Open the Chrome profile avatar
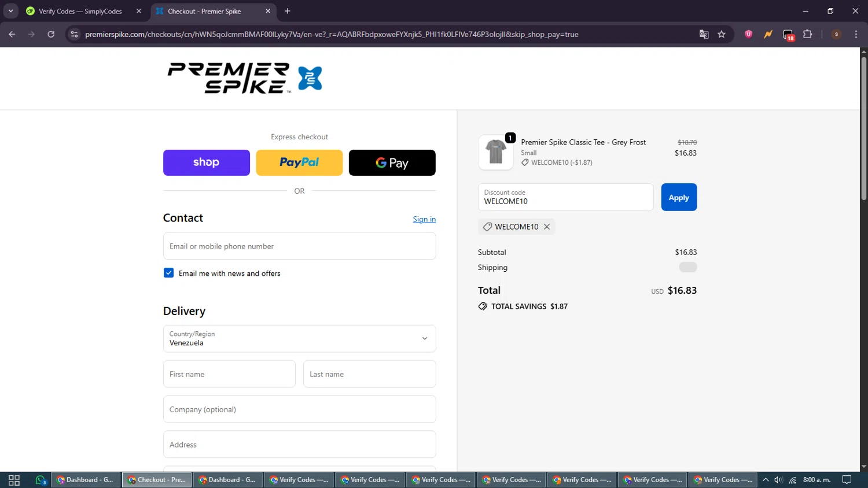868x488 pixels. pyautogui.click(x=836, y=34)
